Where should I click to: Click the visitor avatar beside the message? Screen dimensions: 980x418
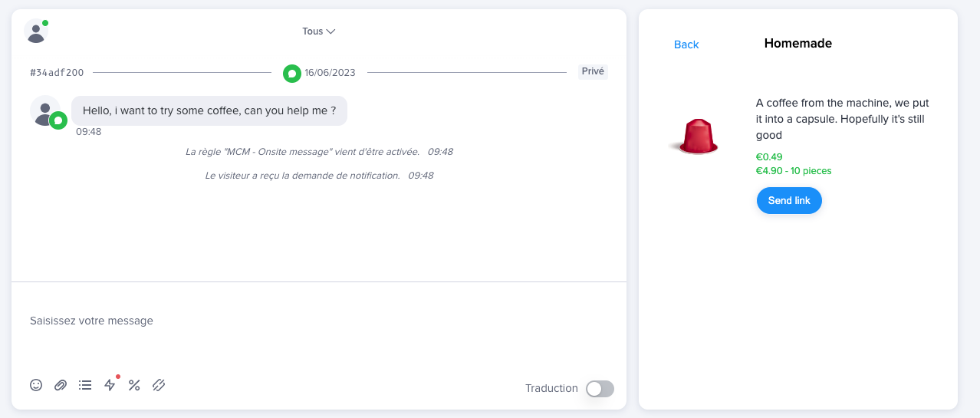45,110
